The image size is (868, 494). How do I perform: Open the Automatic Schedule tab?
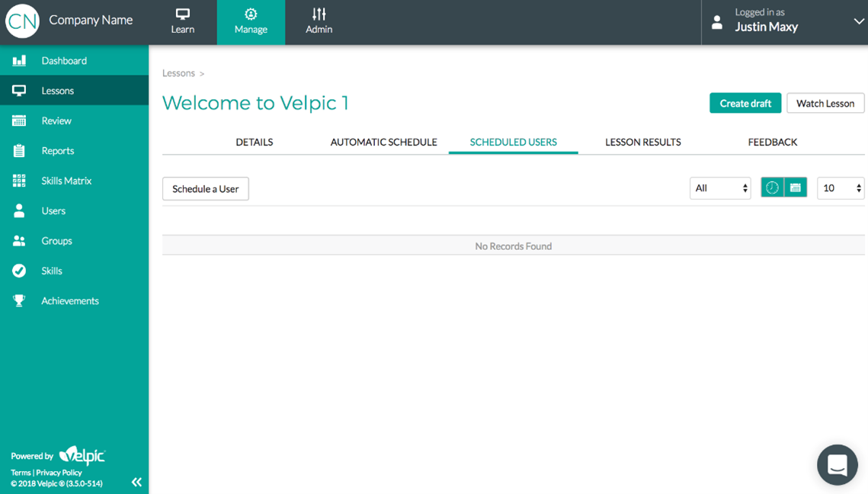click(x=383, y=142)
